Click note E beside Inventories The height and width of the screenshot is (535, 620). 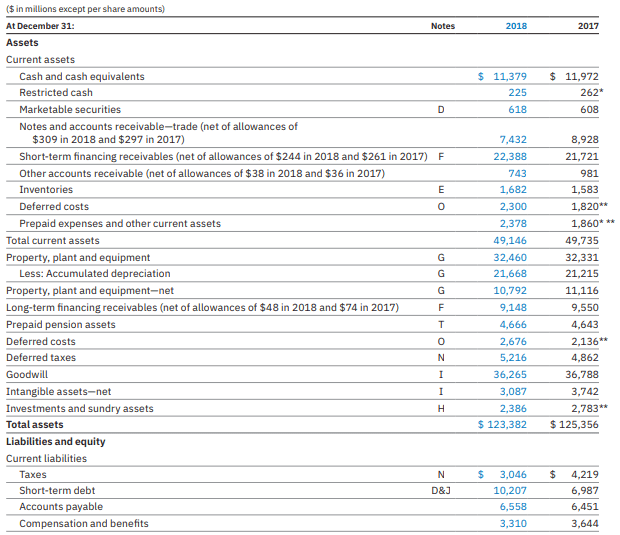click(441, 190)
